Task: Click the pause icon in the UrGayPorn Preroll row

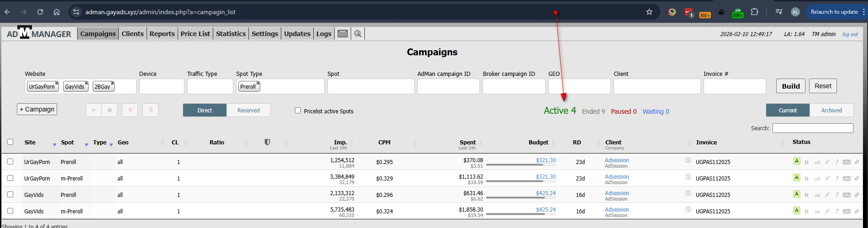Action: pyautogui.click(x=806, y=162)
